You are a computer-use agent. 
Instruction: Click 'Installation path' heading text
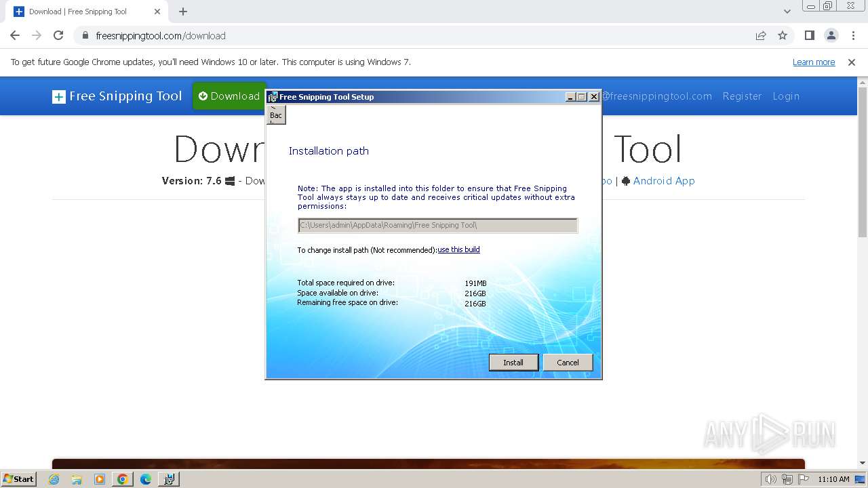click(329, 151)
